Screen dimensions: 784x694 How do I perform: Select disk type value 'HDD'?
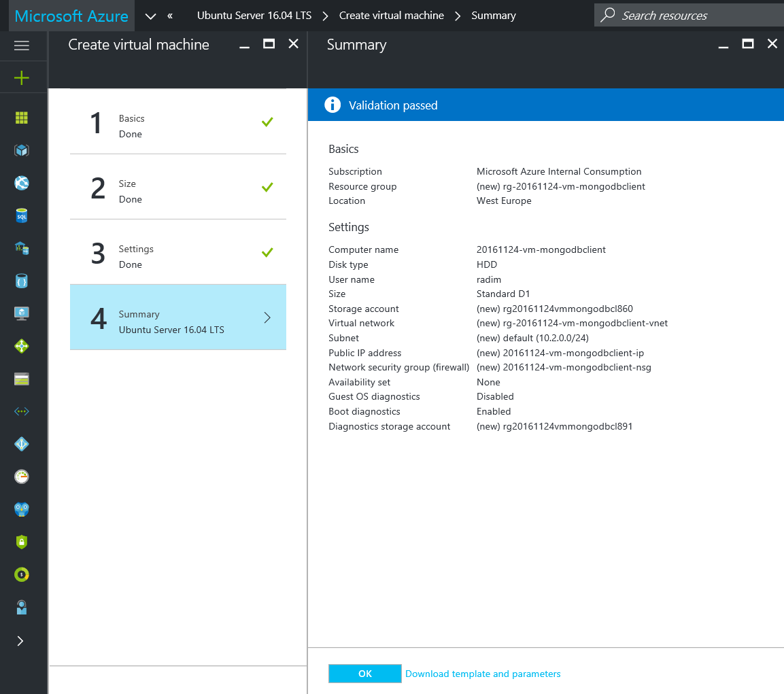click(487, 264)
